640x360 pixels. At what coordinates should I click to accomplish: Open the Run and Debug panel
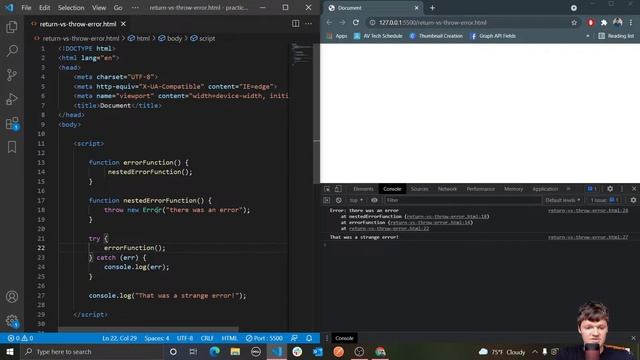point(12,99)
